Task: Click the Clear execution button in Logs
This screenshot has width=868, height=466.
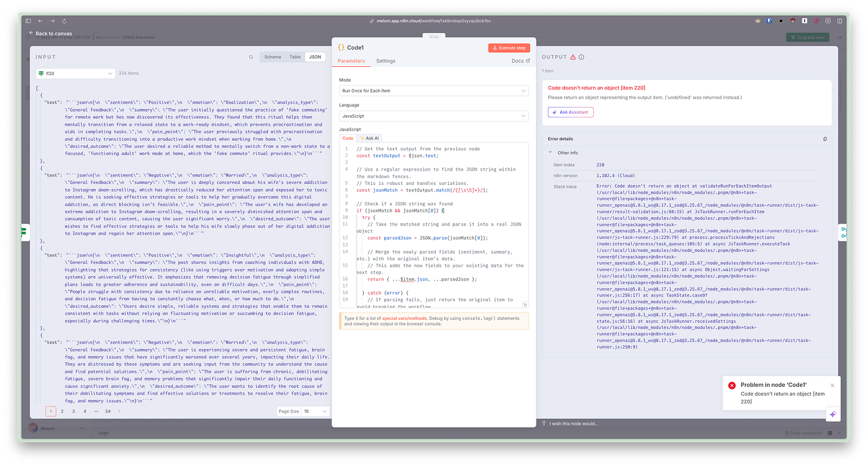Action: pyautogui.click(x=804, y=433)
